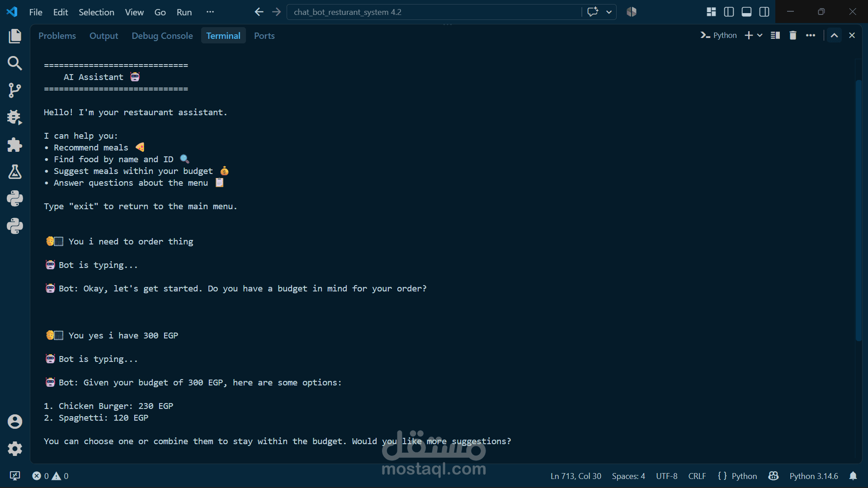Image resolution: width=868 pixels, height=488 pixels.
Task: Go to line via Ln 713, Col 30
Action: tap(576, 476)
